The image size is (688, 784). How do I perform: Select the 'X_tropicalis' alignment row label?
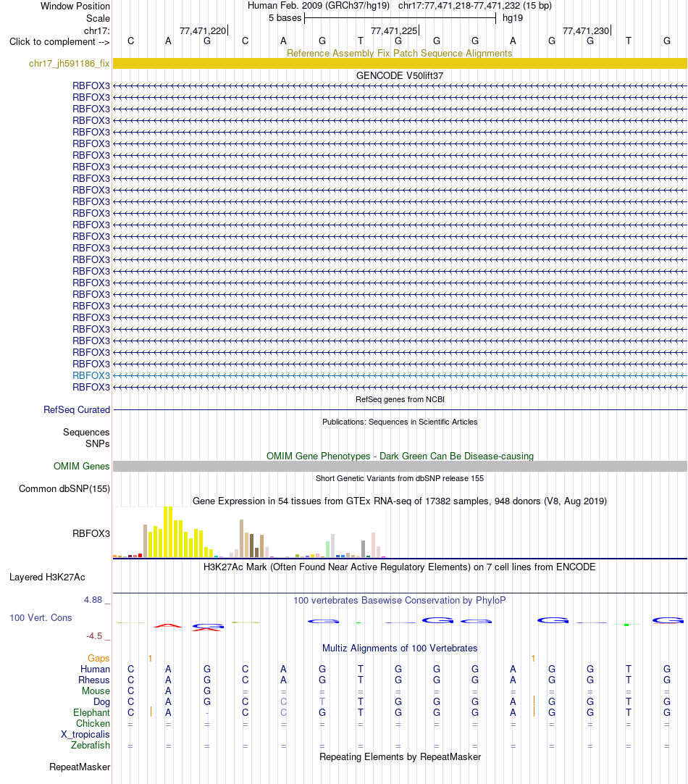[x=85, y=735]
